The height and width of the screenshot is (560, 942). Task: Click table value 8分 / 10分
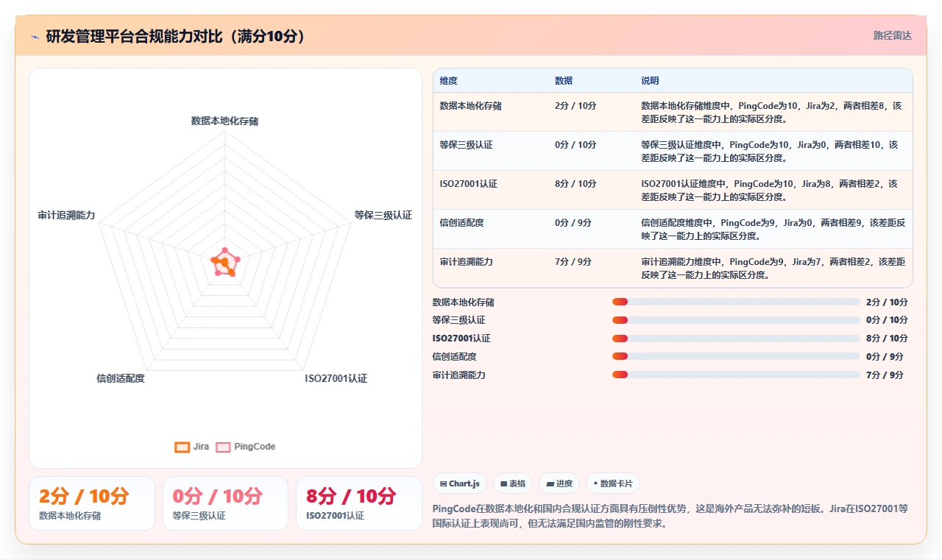(x=576, y=183)
